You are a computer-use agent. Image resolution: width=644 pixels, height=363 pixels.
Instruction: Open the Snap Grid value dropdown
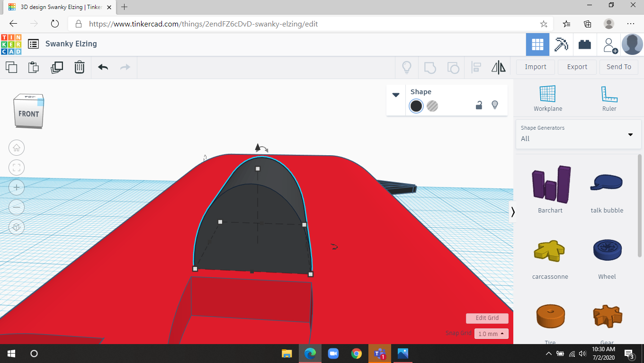click(491, 334)
